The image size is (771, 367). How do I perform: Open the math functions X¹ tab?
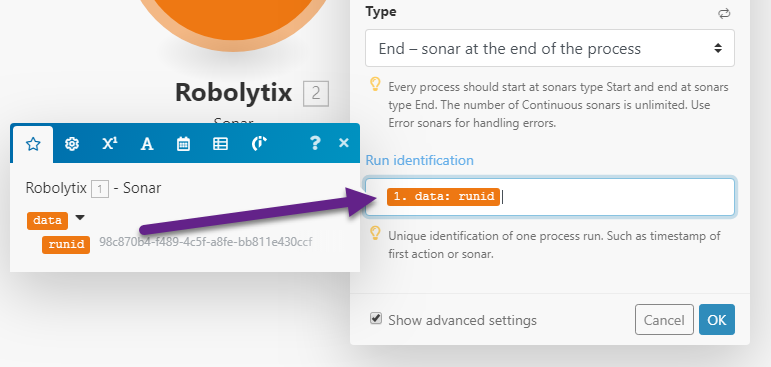109,144
